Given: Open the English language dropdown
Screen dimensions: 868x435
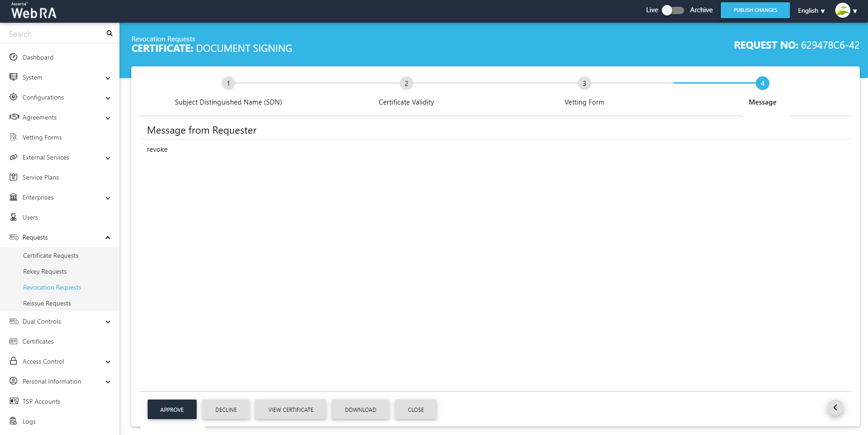Looking at the screenshot, I should 811,10.
